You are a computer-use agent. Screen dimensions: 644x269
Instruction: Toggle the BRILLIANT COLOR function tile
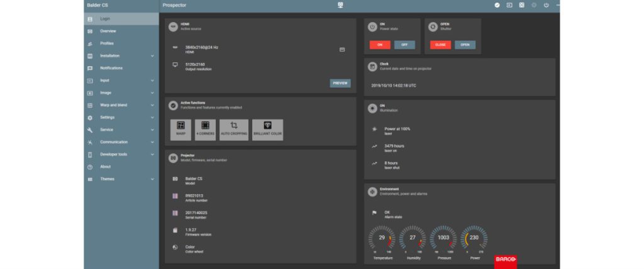coord(268,130)
